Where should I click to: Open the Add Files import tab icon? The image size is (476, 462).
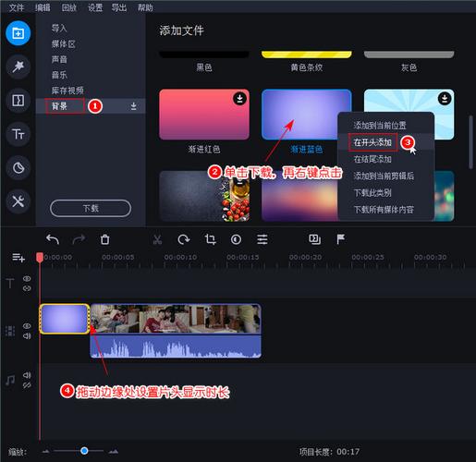click(18, 33)
